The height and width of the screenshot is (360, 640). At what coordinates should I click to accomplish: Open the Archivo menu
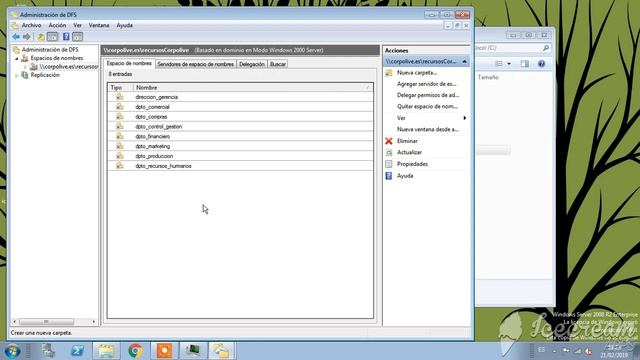31,25
